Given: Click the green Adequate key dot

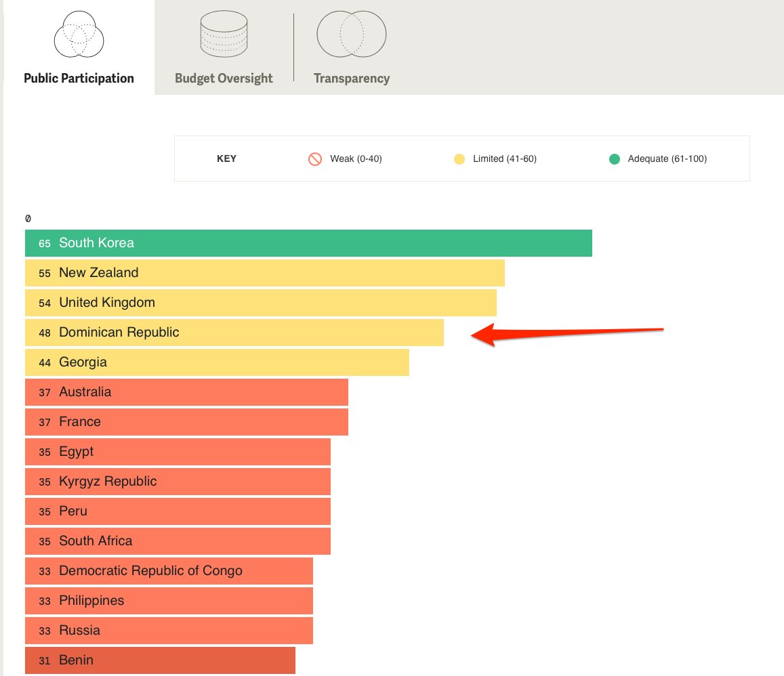Looking at the screenshot, I should 615,159.
